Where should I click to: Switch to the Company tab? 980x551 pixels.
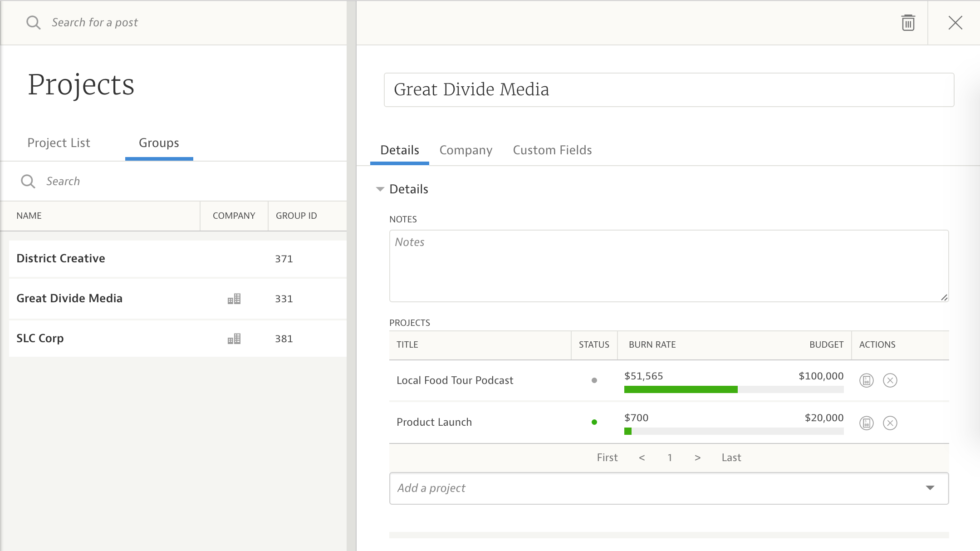(465, 150)
